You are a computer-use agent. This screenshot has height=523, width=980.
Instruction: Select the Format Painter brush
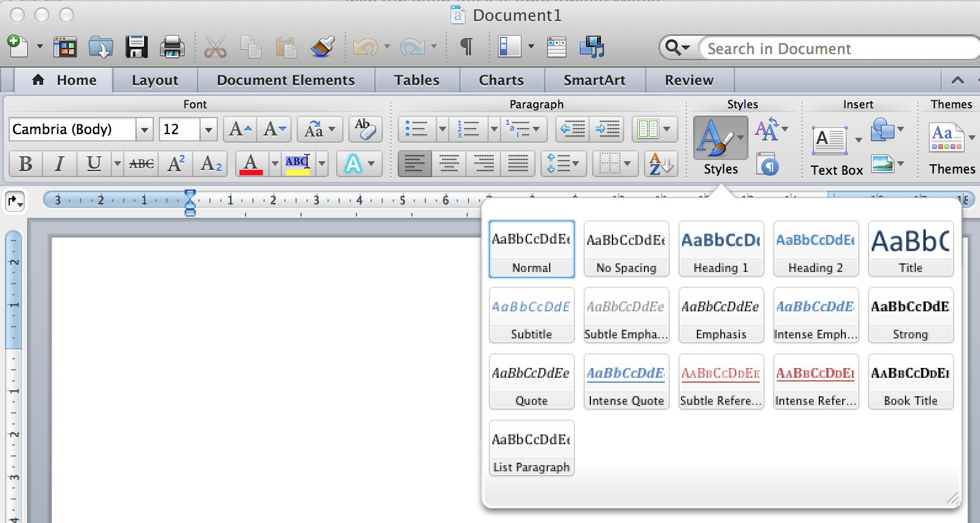click(323, 47)
